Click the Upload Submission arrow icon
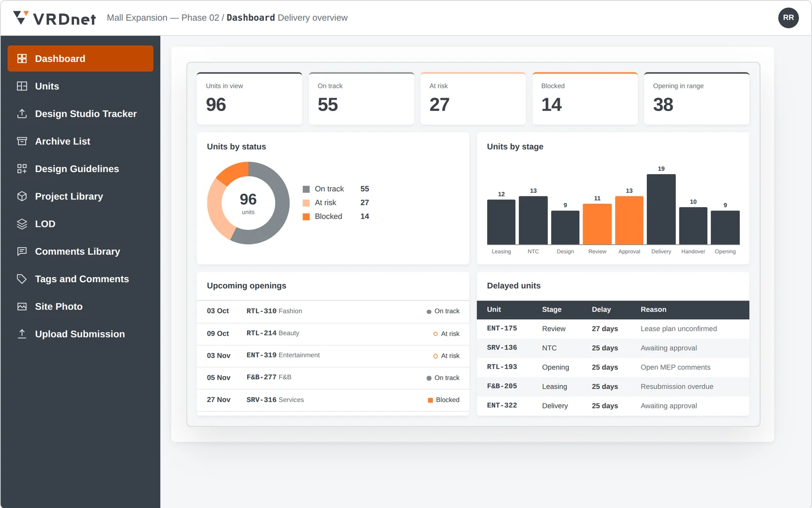The height and width of the screenshot is (508, 812). (x=22, y=334)
